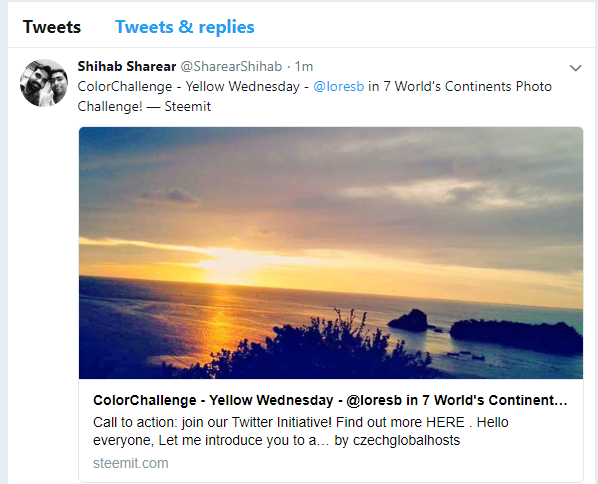Switch to the Tweets tab
598x484 pixels.
pyautogui.click(x=52, y=27)
